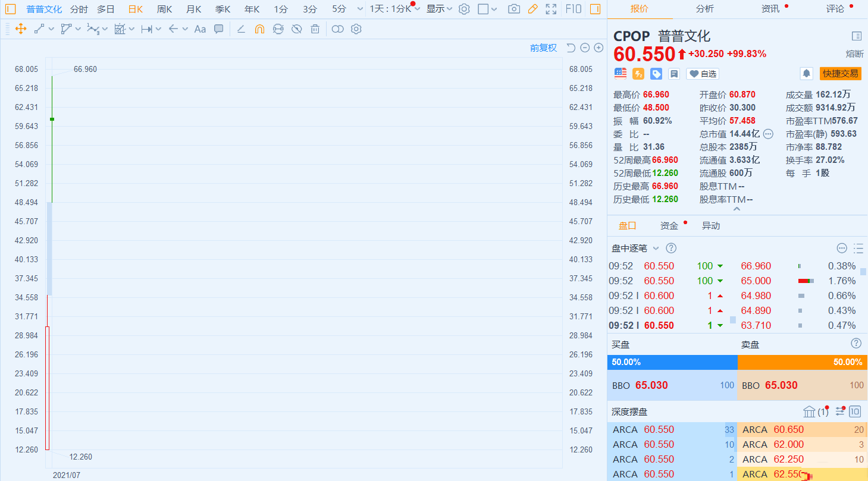Toggle the left sidebar panel icon
This screenshot has height=481, width=868.
coord(11,9)
